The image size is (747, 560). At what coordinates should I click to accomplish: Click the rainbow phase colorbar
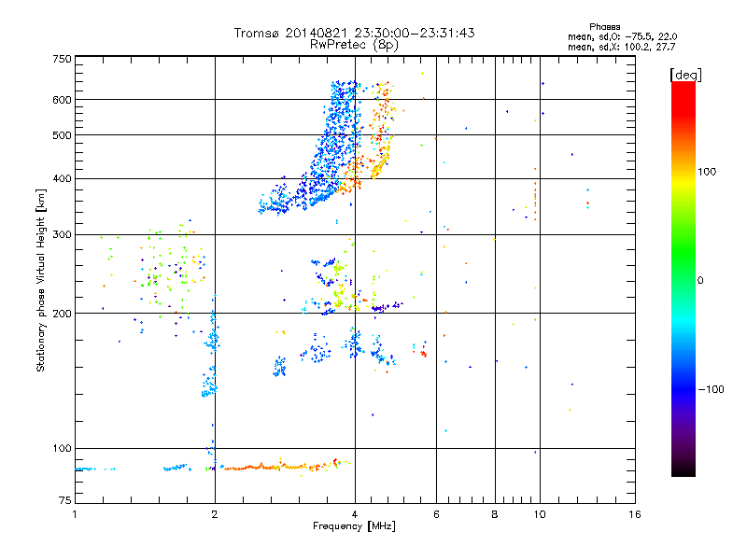click(x=684, y=278)
